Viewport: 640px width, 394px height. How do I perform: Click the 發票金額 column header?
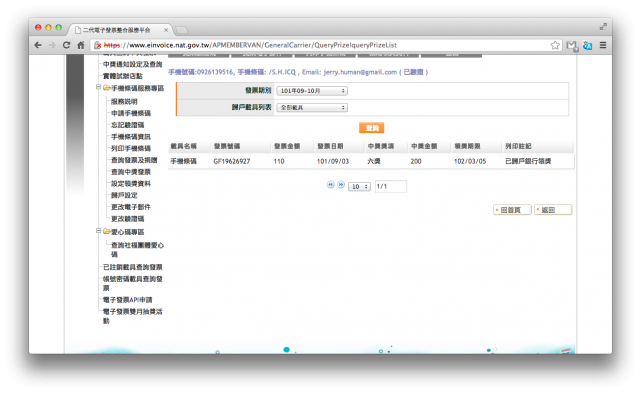[x=287, y=146]
